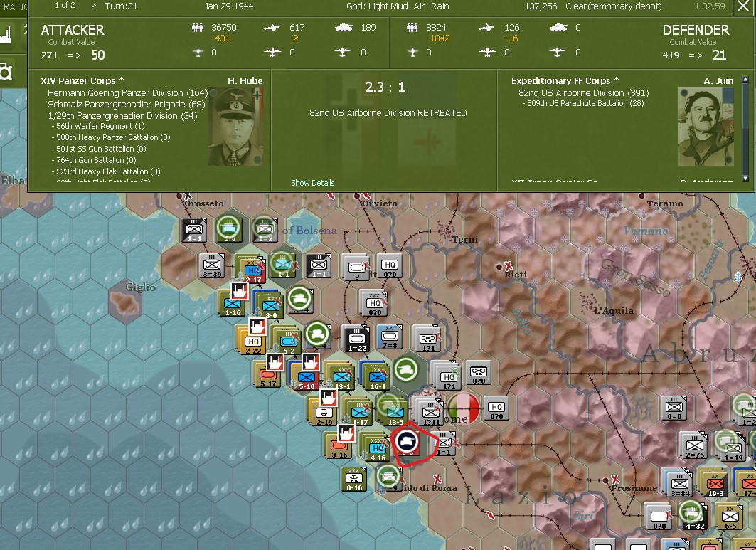Select the 2-22 HQ counter

253,342
